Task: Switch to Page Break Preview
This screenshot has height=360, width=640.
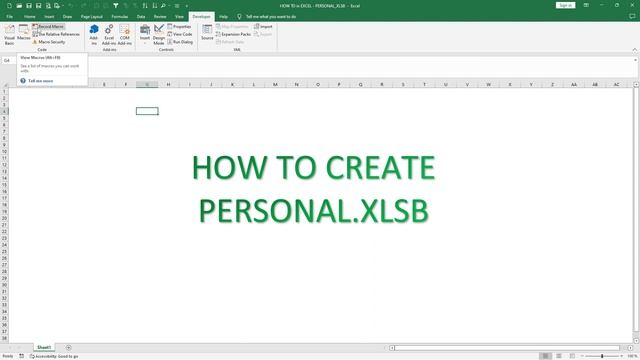Action: tap(572, 356)
